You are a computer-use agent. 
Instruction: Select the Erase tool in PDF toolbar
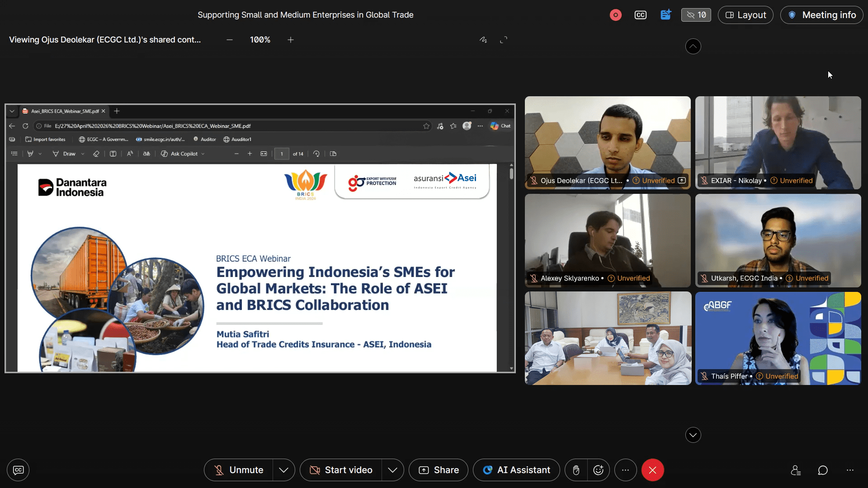(96, 154)
